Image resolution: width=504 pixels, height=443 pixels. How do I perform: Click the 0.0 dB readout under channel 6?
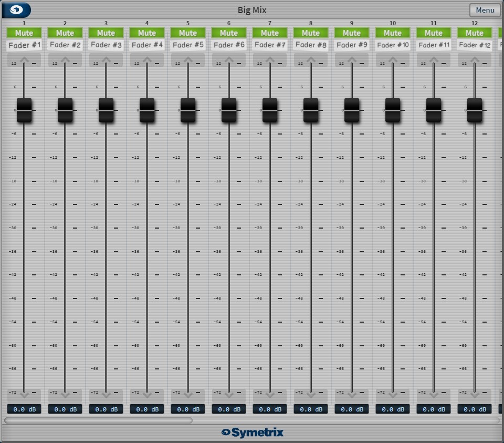(229, 409)
